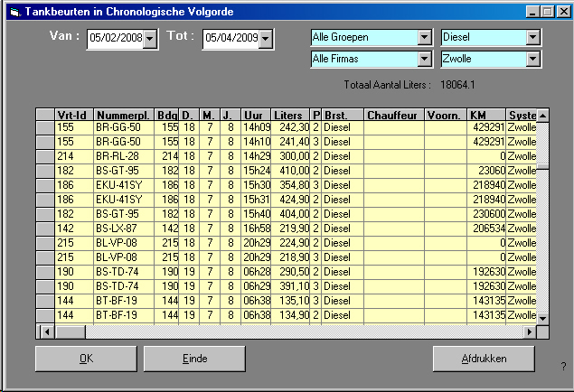
Task: Expand the Alle Firmas combo box
Action: click(424, 60)
